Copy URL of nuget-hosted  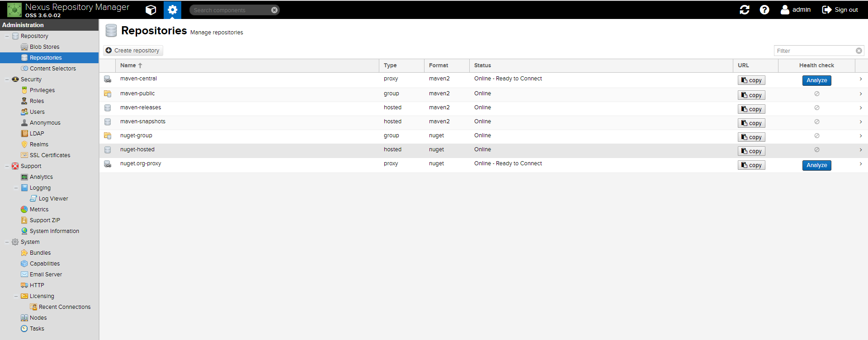(751, 151)
